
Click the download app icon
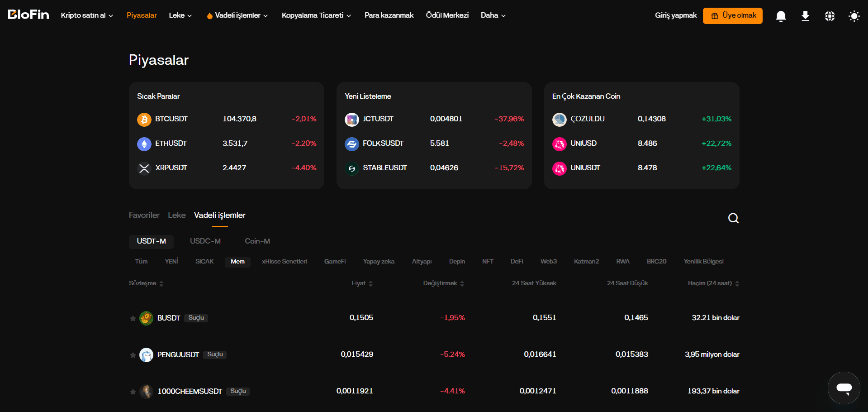(805, 16)
